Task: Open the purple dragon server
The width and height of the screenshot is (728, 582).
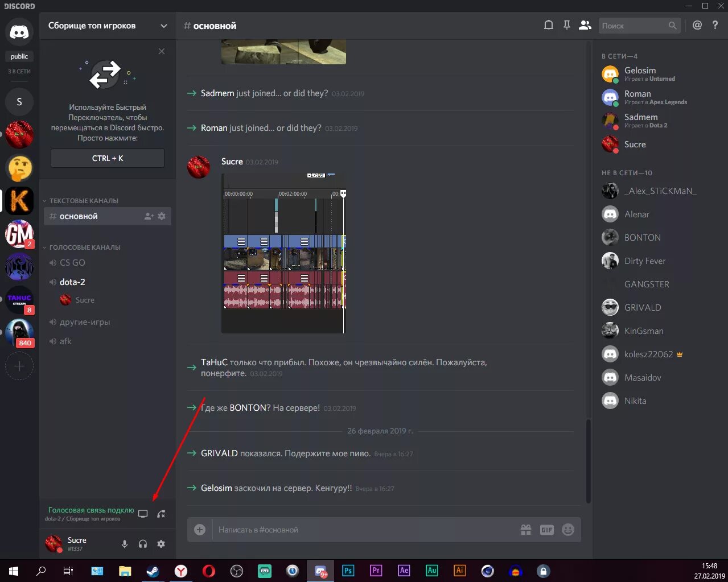Action: pos(19,267)
